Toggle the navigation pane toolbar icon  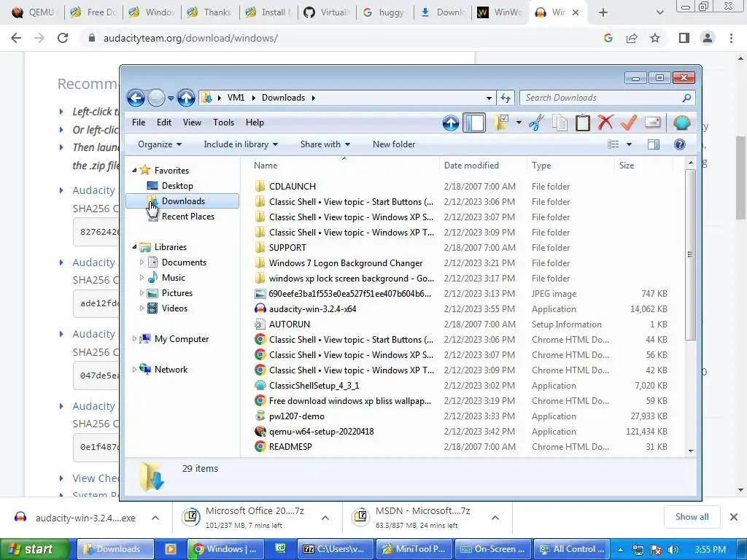coord(474,122)
